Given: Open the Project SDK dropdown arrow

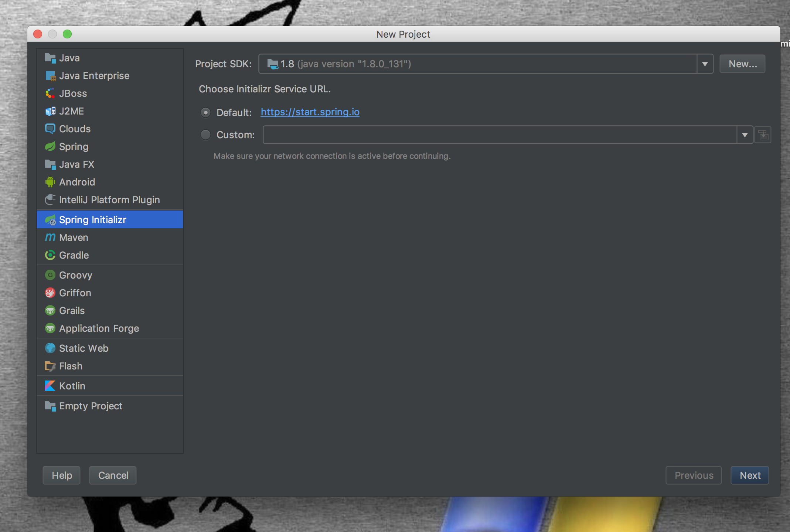Looking at the screenshot, I should coord(705,64).
